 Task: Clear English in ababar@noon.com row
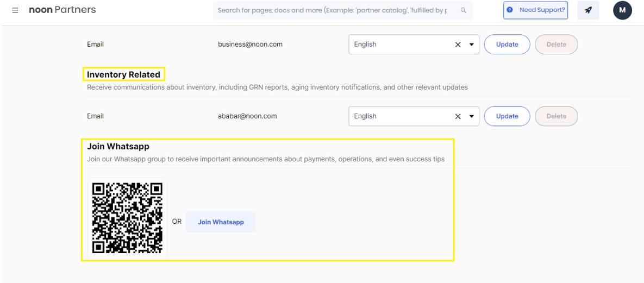(458, 116)
